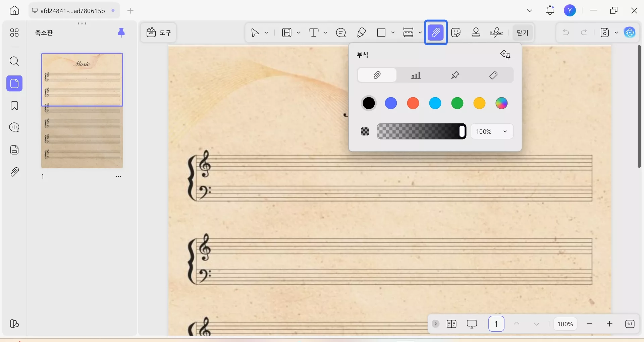Select the stamp tool icon
The image size is (644, 342).
coord(476,33)
